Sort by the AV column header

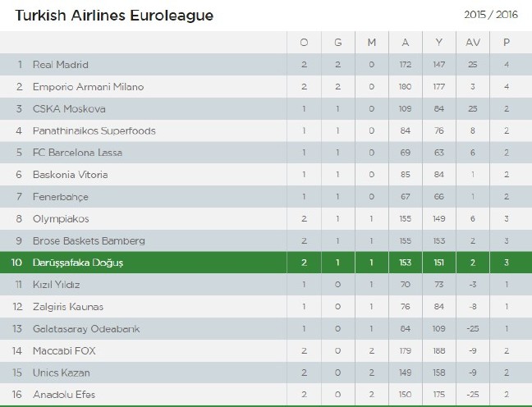(473, 42)
